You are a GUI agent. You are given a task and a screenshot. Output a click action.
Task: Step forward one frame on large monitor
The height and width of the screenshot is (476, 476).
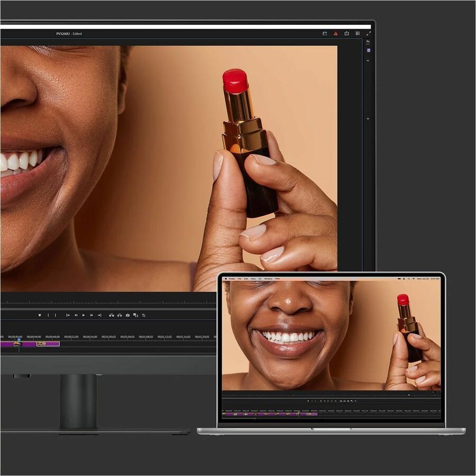tap(91, 315)
